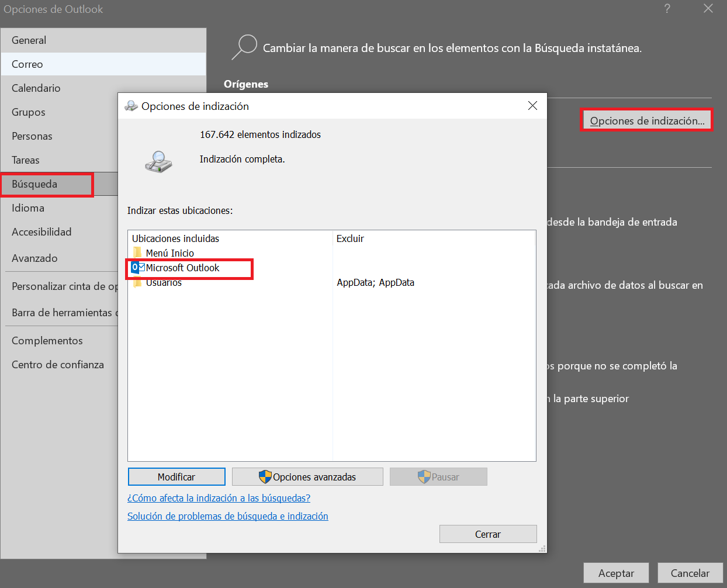Confirm settings with the Aceptar button
This screenshot has width=727, height=588.
click(616, 573)
